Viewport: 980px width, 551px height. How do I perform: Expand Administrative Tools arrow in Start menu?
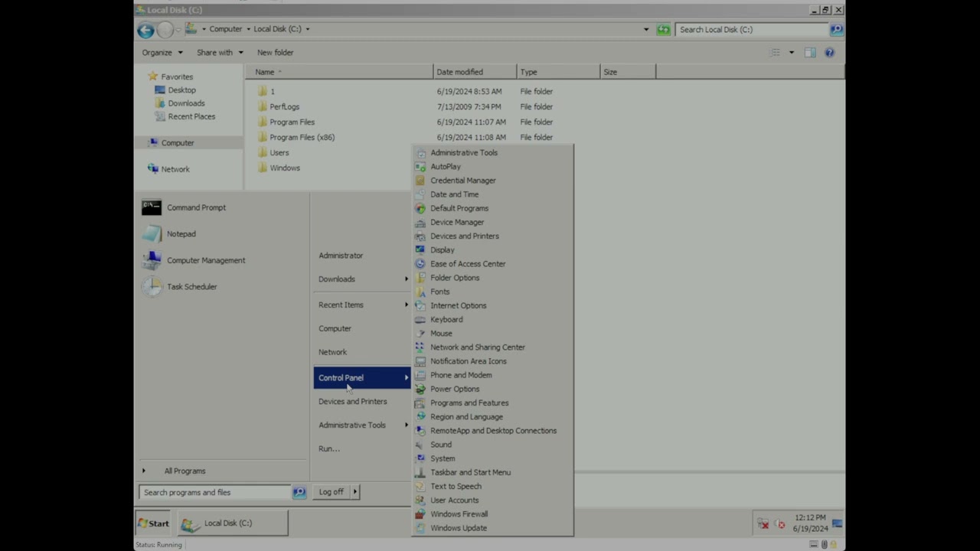coord(407,425)
